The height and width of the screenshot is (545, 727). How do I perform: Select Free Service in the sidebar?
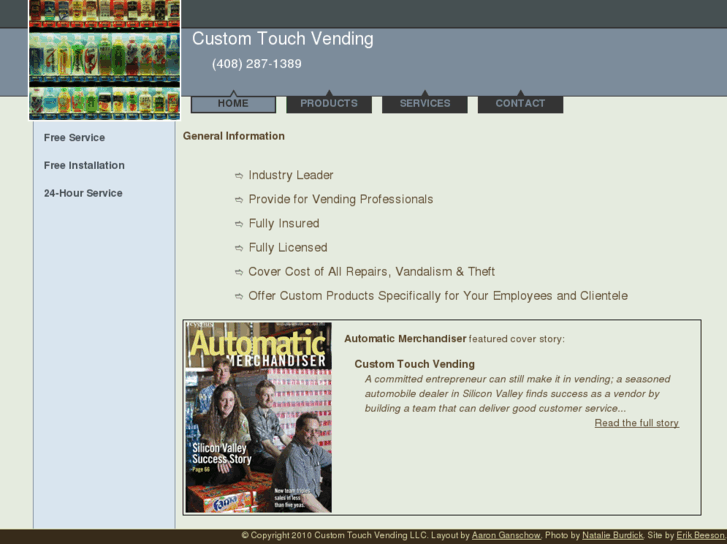point(74,138)
